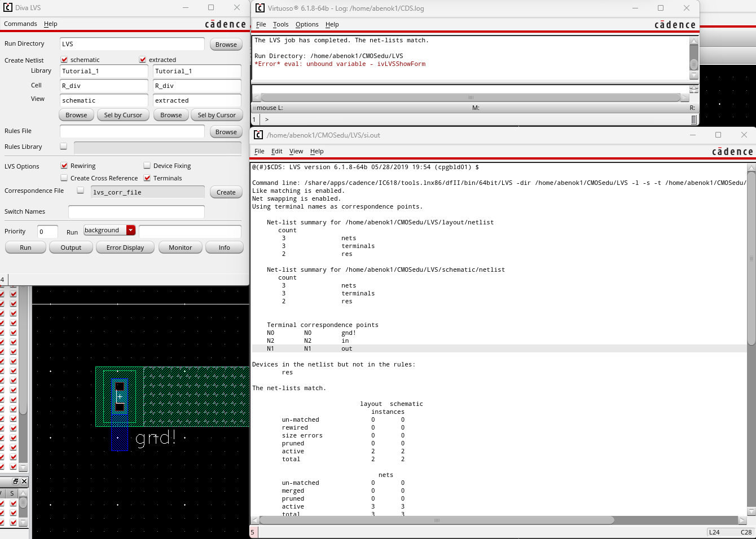Click the Rules File input field
Viewport: 756px width, 539px height.
[x=132, y=131]
